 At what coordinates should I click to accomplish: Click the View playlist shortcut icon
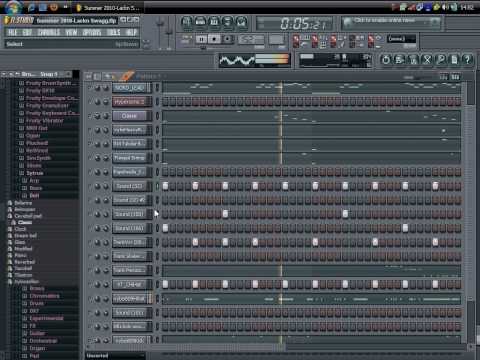click(187, 22)
